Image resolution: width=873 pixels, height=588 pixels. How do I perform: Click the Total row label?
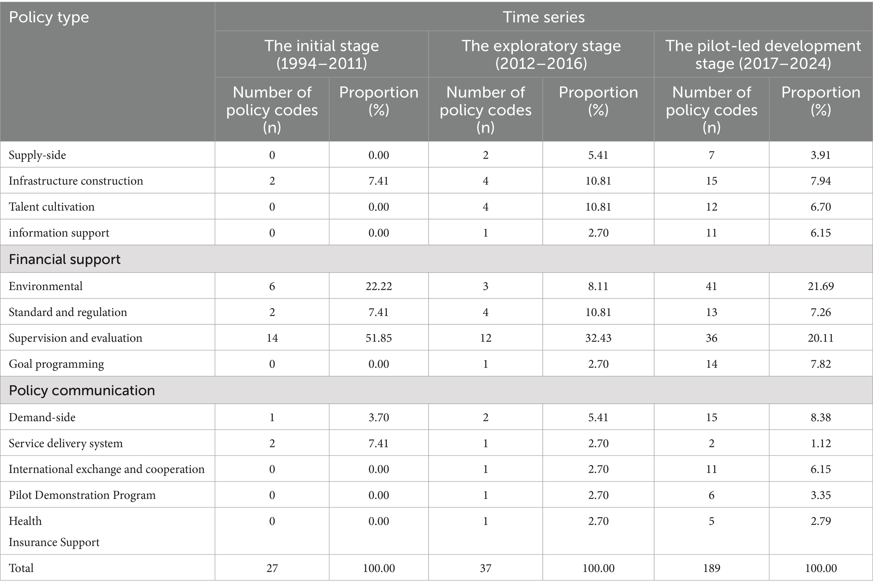(21, 568)
